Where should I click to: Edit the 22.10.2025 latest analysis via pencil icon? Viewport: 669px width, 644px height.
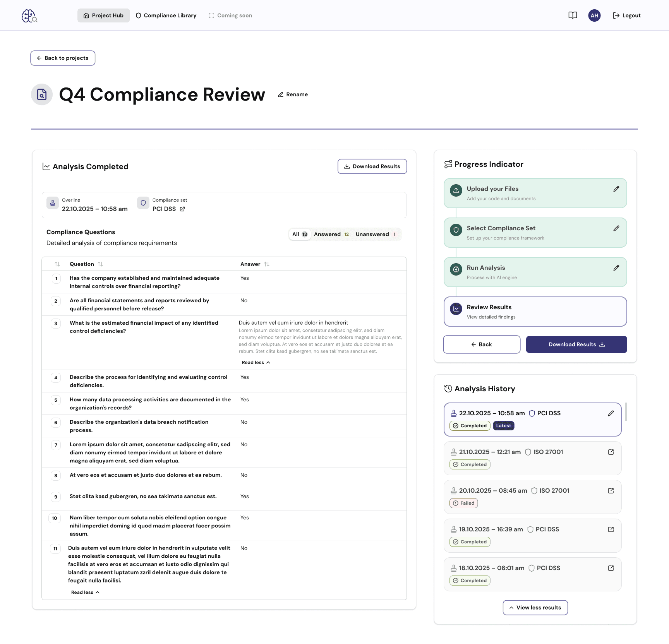click(611, 413)
